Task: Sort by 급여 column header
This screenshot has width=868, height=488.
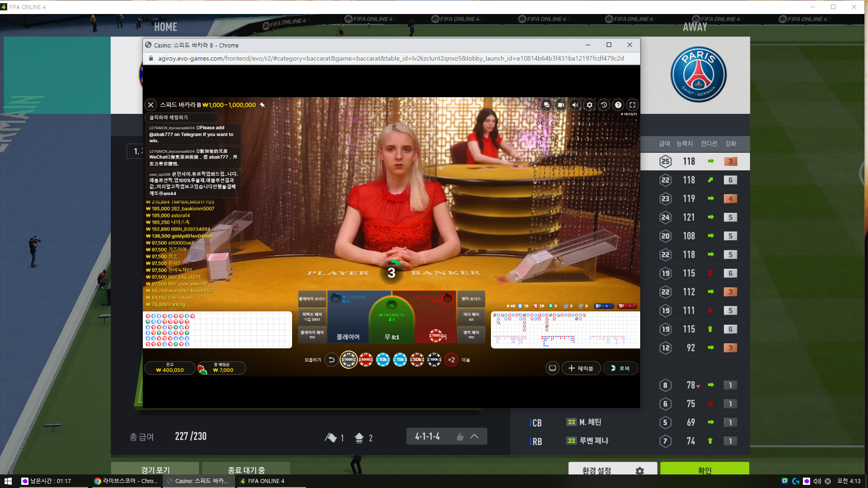Action: click(665, 144)
